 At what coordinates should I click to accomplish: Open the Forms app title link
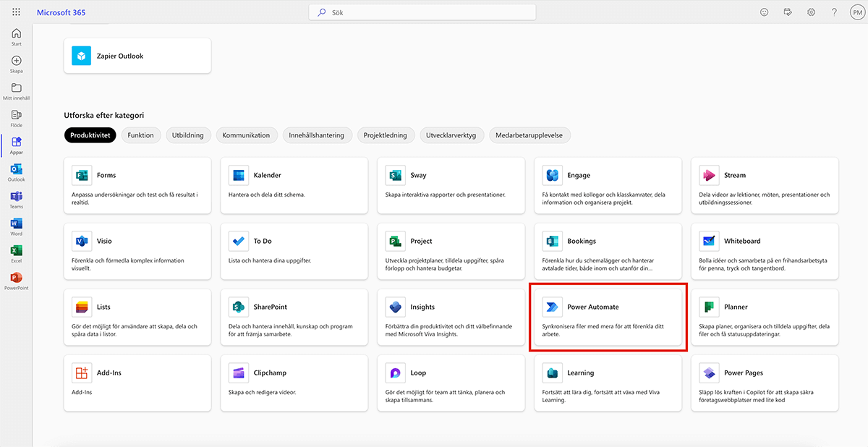point(106,175)
